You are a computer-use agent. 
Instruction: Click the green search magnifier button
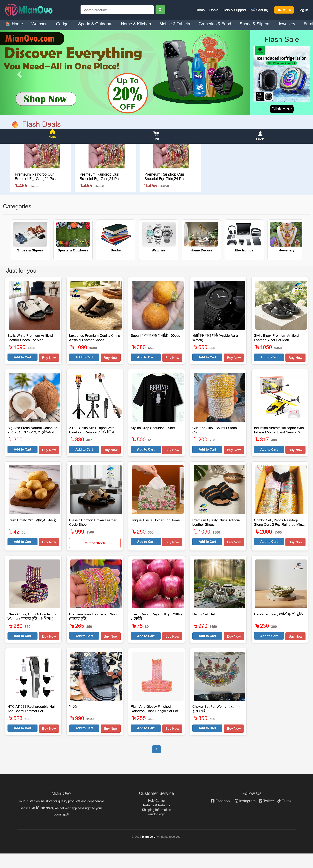pos(160,10)
